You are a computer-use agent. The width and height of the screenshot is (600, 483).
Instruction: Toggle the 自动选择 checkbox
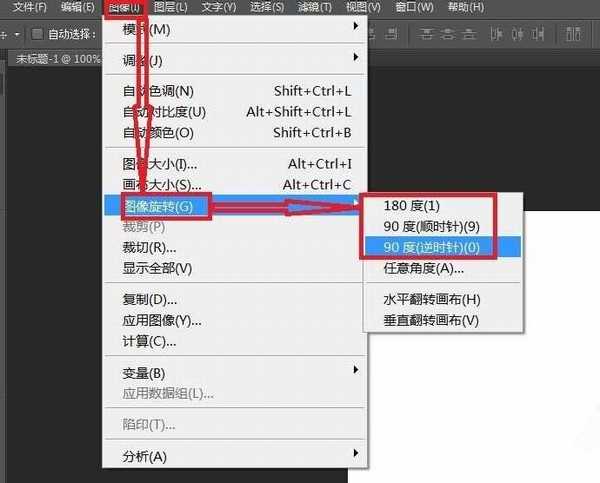tap(37, 34)
